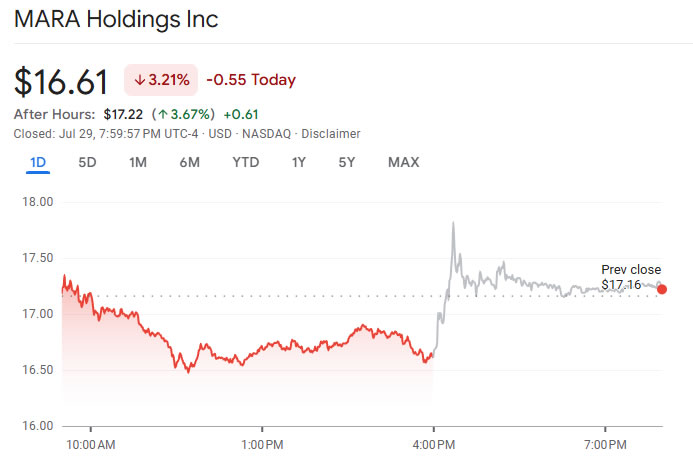Click the 18.00 y-axis label
This screenshot has height=461, width=693.
[x=38, y=202]
